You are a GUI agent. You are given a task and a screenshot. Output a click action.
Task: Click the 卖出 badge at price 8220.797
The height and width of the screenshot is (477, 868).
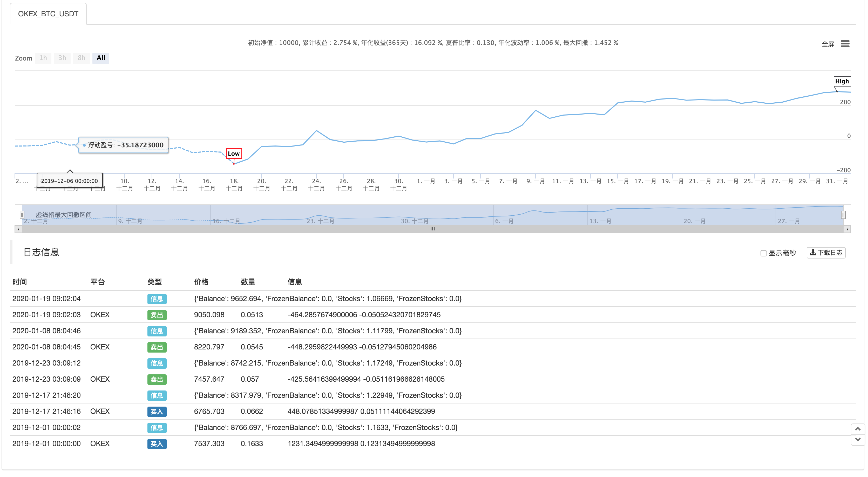coord(157,347)
